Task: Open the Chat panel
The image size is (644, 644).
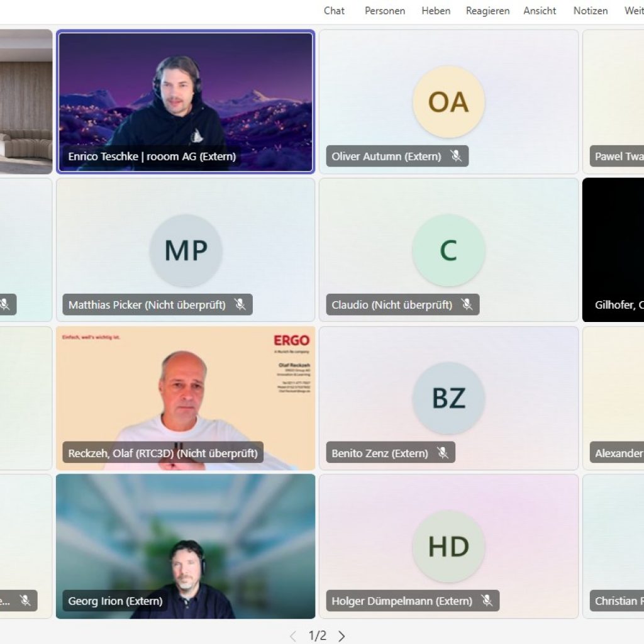Action: click(x=334, y=11)
